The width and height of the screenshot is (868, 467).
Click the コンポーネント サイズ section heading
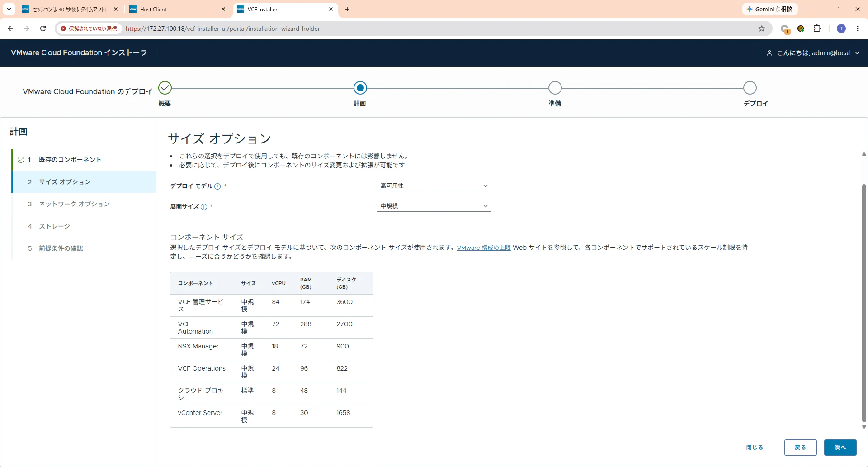(207, 237)
